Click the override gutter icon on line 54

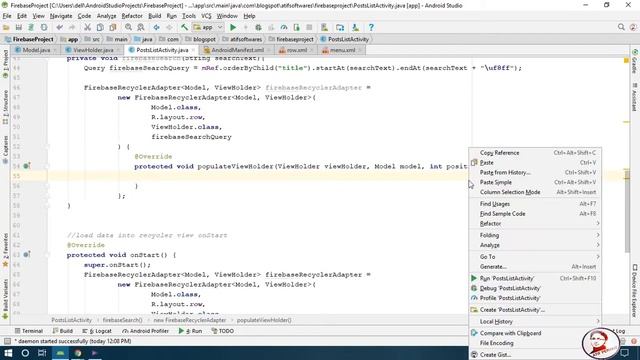[x=27, y=166]
